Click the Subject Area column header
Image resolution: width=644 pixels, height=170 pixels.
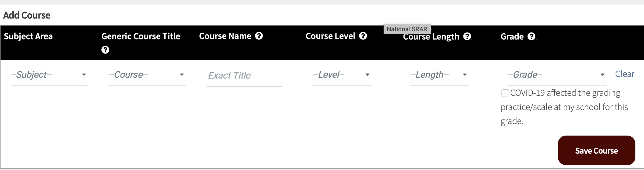point(28,36)
